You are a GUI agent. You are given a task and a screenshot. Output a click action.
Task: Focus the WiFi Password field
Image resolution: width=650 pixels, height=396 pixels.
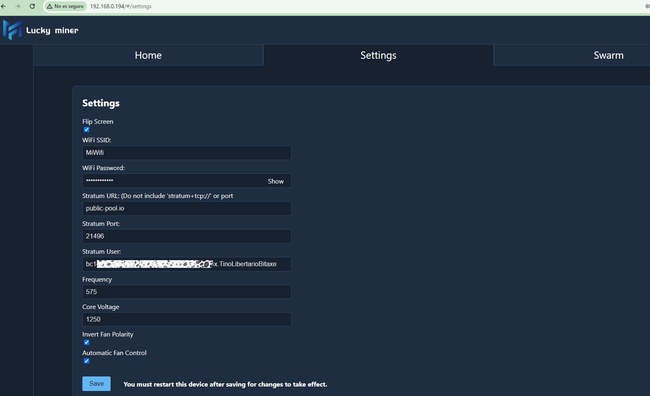174,180
